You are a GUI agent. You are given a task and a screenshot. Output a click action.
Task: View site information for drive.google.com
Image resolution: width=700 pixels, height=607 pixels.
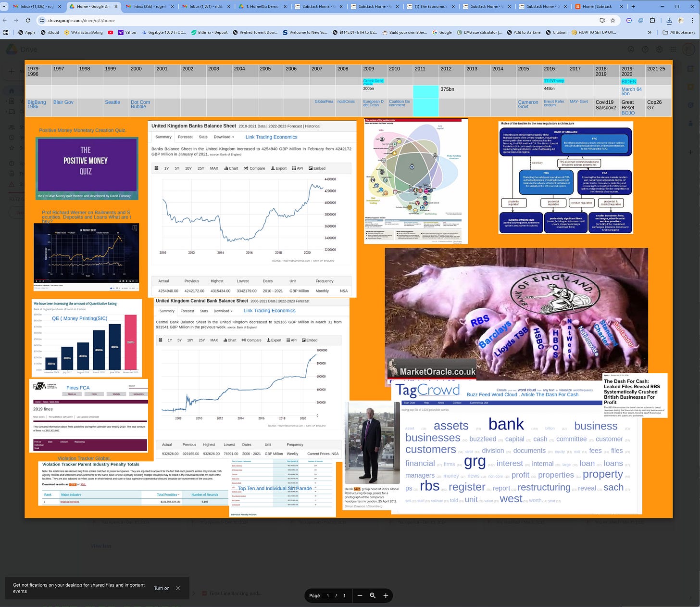click(x=42, y=20)
